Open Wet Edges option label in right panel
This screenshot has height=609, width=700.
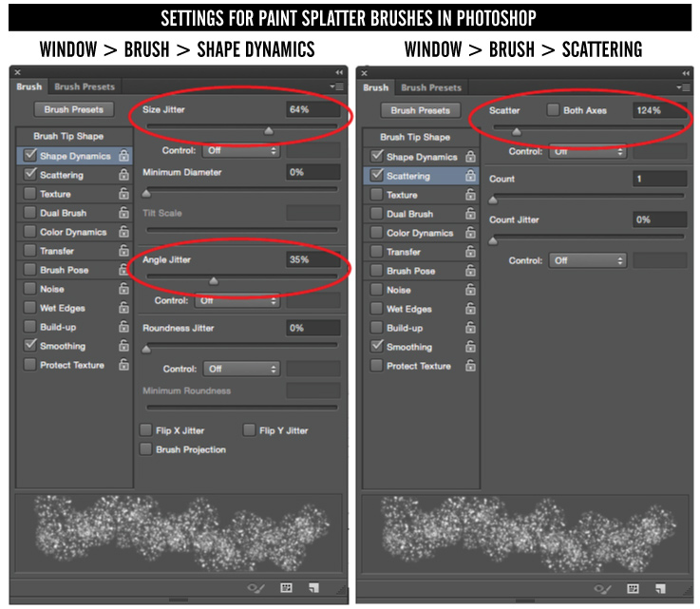(x=409, y=309)
